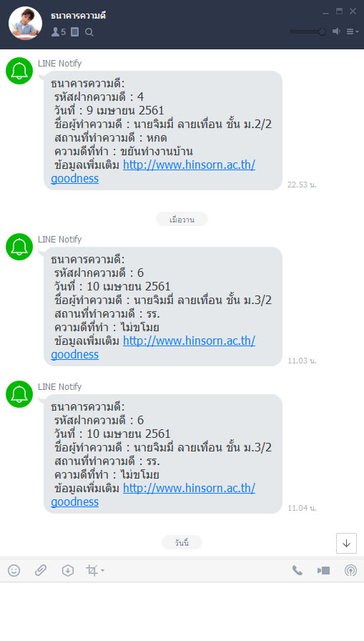Viewport: 364px width, 641px height.
Task: Open the live broadcast icon
Action: pyautogui.click(x=350, y=570)
